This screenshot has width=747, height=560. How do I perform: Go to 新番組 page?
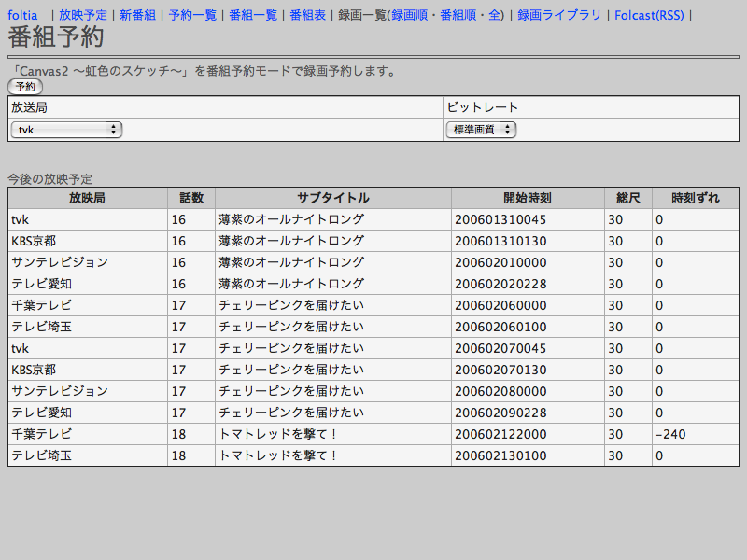click(137, 15)
